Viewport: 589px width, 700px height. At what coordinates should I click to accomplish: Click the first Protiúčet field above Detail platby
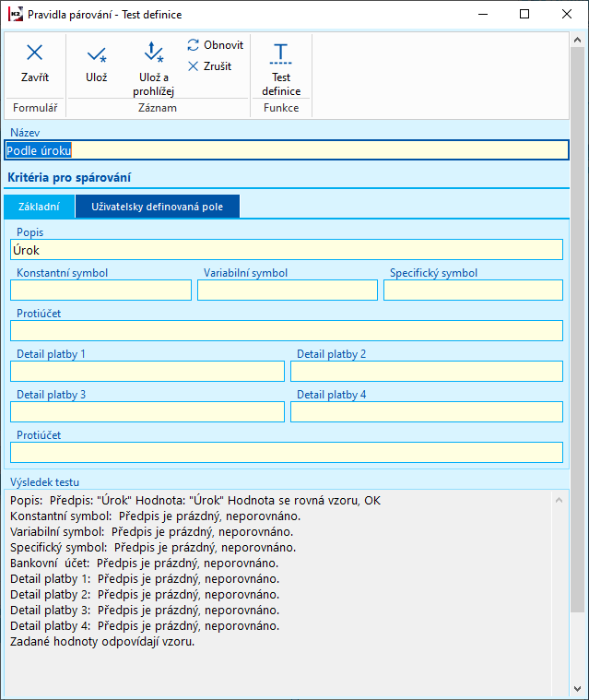(x=287, y=331)
